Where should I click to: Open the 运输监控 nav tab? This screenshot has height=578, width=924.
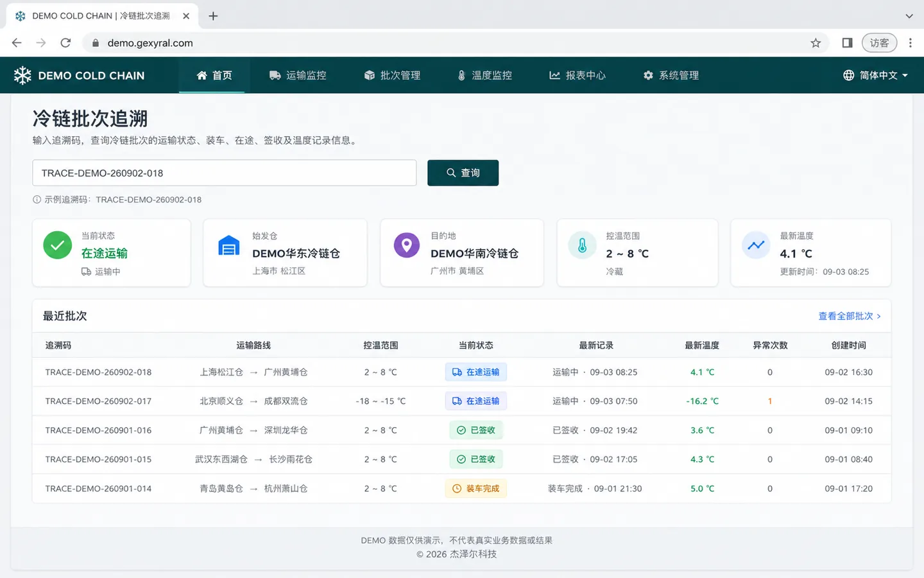[298, 75]
